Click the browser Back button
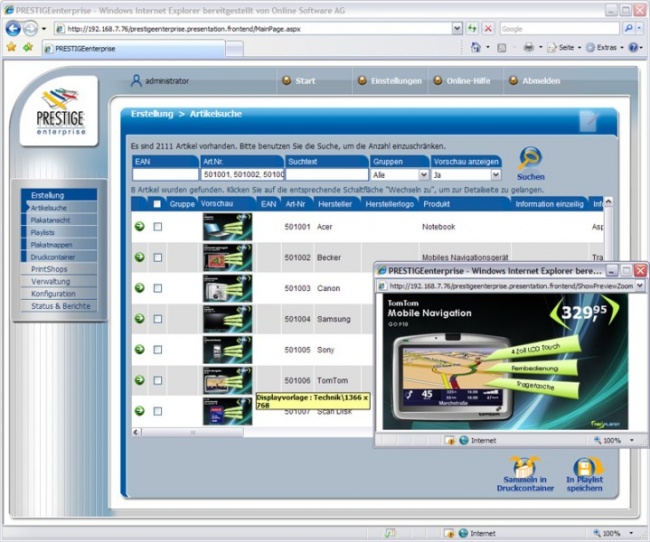This screenshot has height=542, width=650. [x=13, y=29]
